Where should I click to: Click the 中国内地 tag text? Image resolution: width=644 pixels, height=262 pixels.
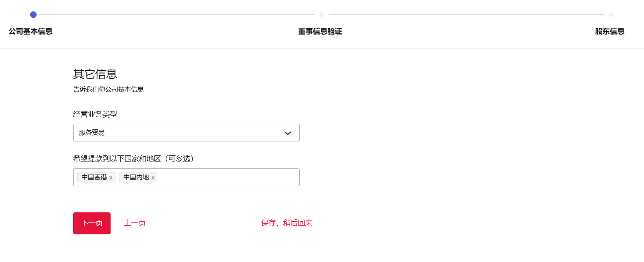tap(136, 177)
